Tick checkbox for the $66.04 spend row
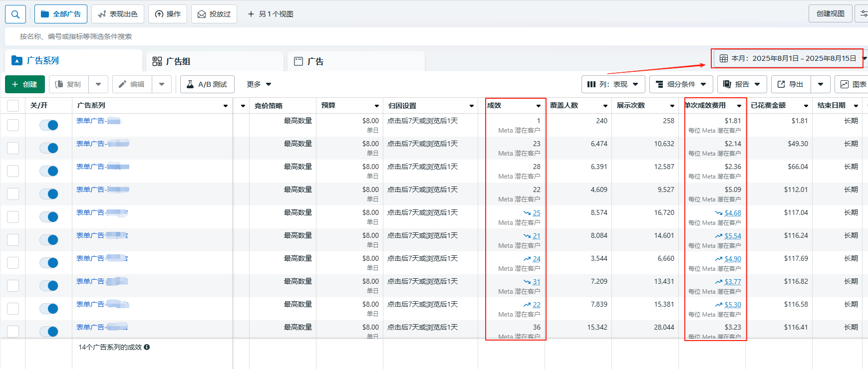The image size is (868, 369). tap(13, 171)
